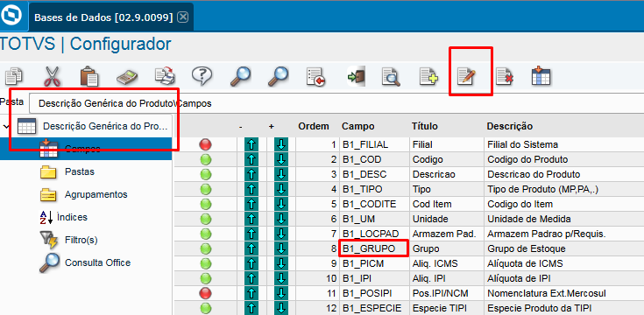Close the Bases de Dados tab

tap(183, 17)
